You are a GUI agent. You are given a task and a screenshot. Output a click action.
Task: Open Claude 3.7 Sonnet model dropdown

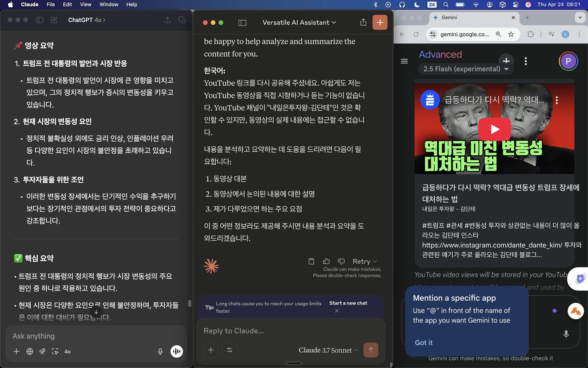(328, 350)
